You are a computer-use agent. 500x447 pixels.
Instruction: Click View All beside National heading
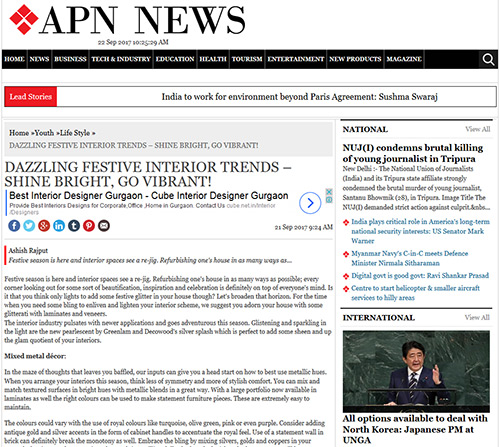(x=478, y=129)
